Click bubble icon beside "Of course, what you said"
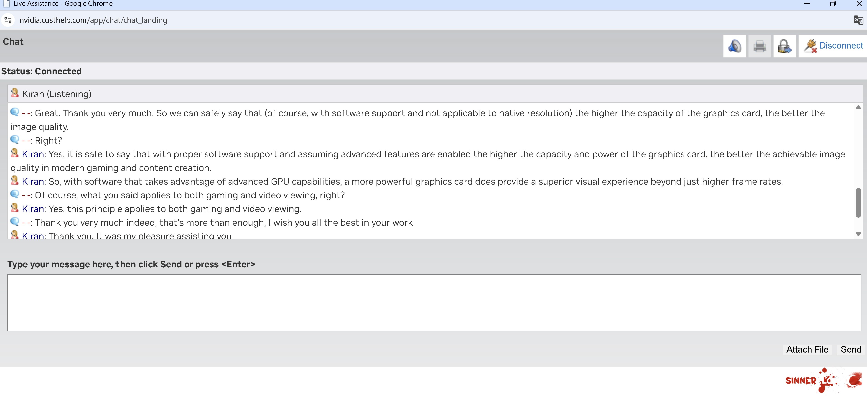868x397 pixels. (x=15, y=194)
